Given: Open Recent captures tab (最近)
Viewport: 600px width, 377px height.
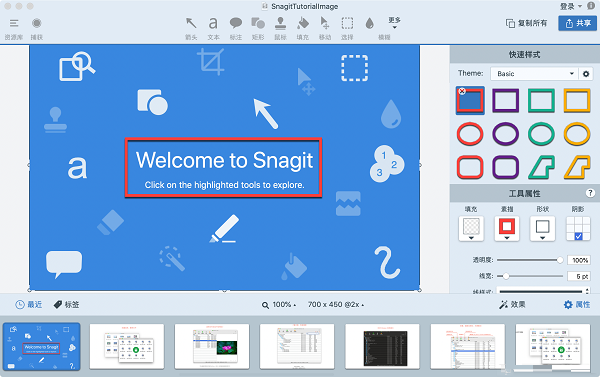Looking at the screenshot, I should pos(29,305).
